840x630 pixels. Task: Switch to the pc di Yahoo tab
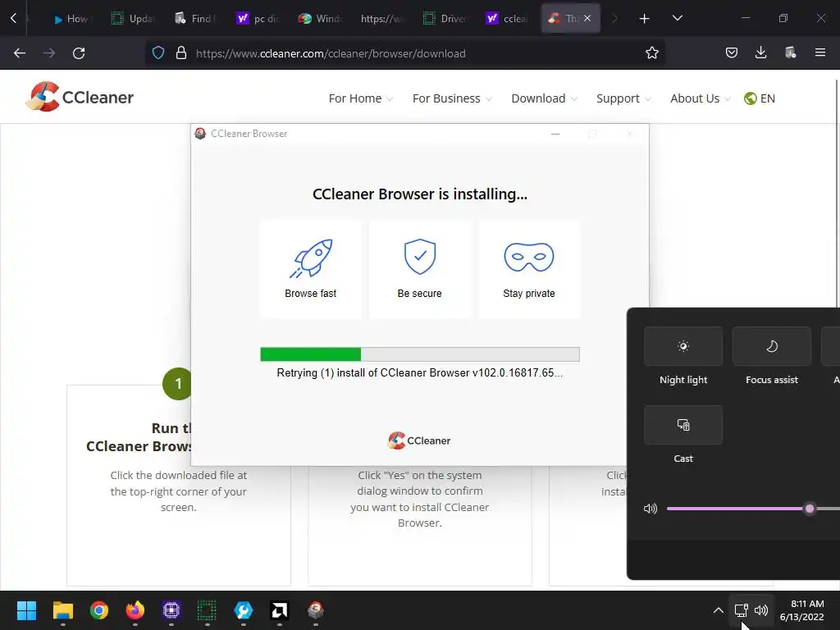click(x=258, y=19)
